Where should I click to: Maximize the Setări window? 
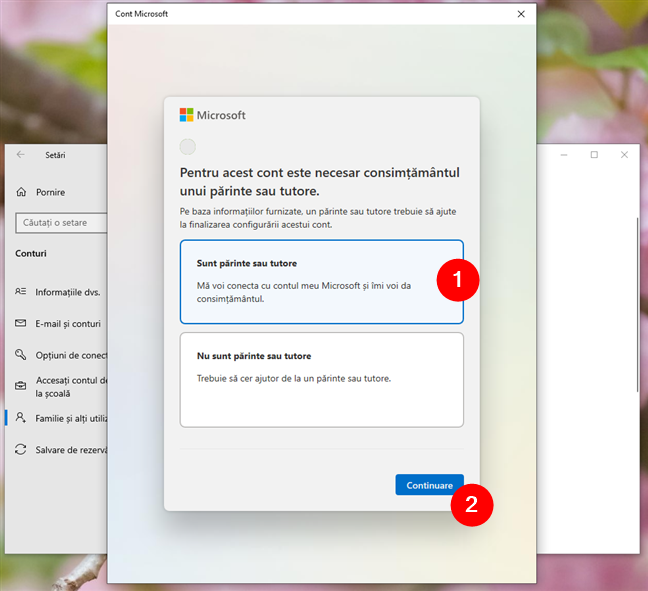point(594,155)
